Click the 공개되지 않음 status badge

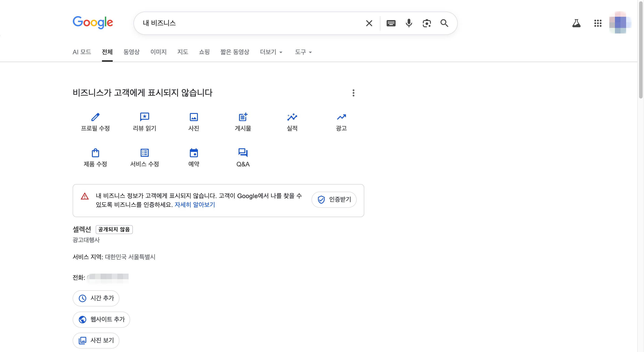click(114, 229)
